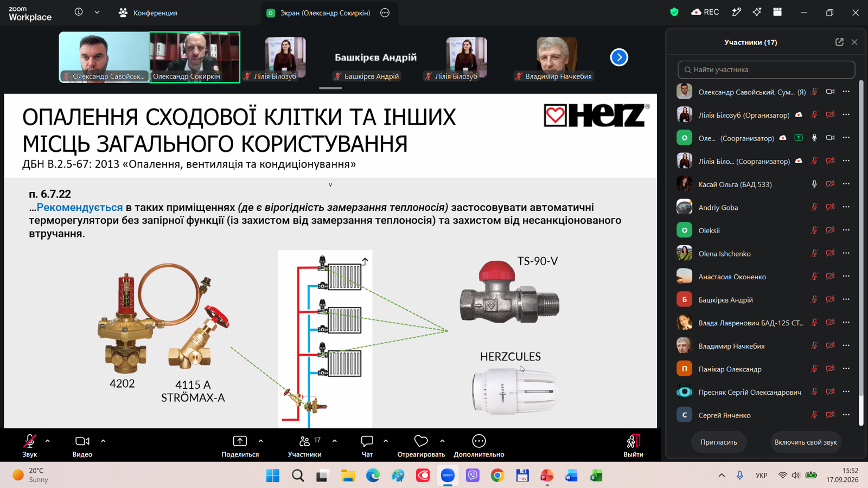Toggle the Звук microphone mute button
Viewport: 868px width, 488px height.
tap(30, 441)
